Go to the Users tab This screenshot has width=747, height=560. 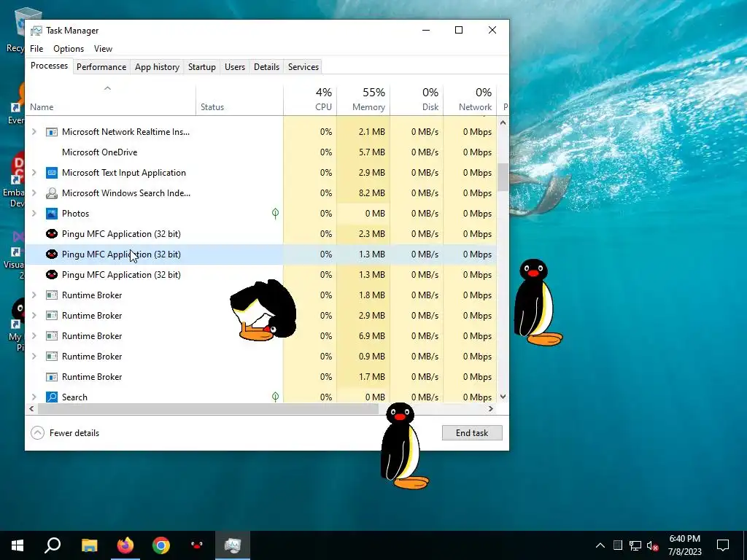click(235, 66)
